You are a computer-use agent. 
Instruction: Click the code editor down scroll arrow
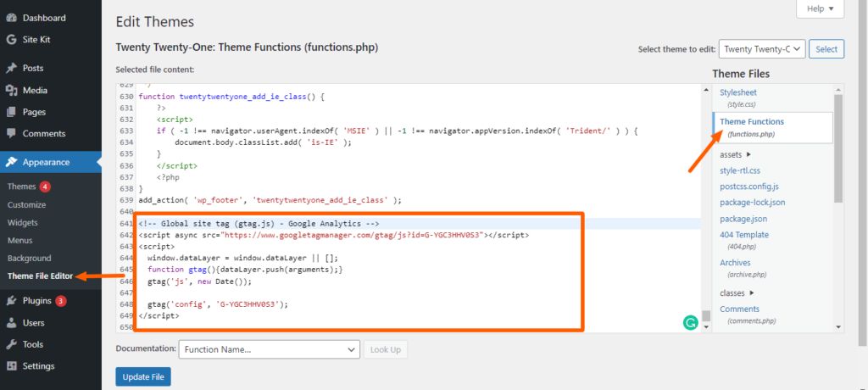(706, 327)
